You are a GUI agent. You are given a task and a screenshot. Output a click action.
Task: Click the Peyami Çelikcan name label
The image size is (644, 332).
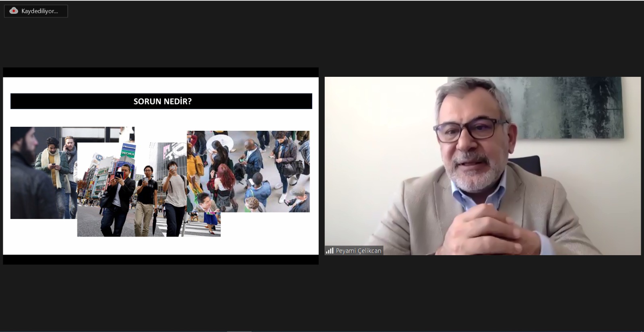(x=358, y=251)
